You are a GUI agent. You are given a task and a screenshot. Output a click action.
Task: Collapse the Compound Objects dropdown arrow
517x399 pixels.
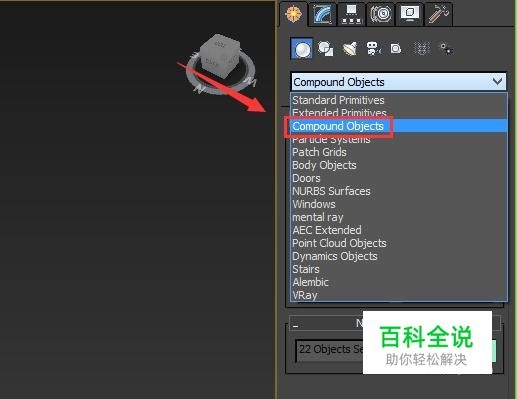pos(497,81)
